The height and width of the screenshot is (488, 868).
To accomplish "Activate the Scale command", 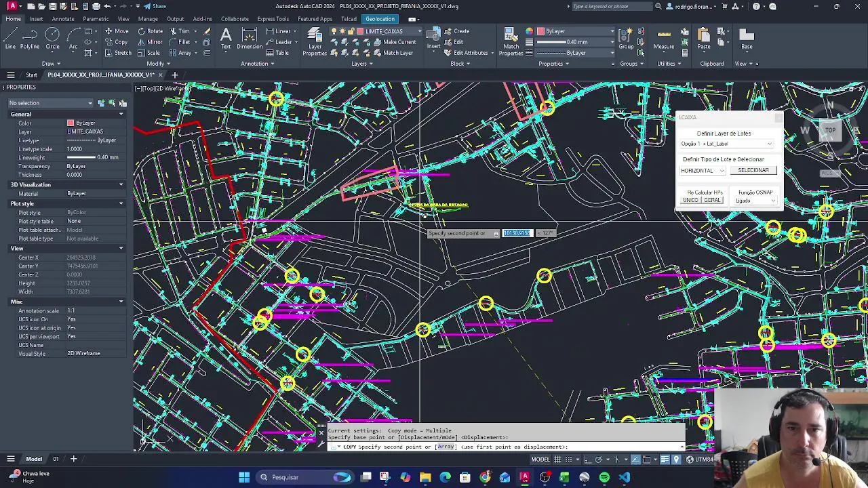I will 149,53.
